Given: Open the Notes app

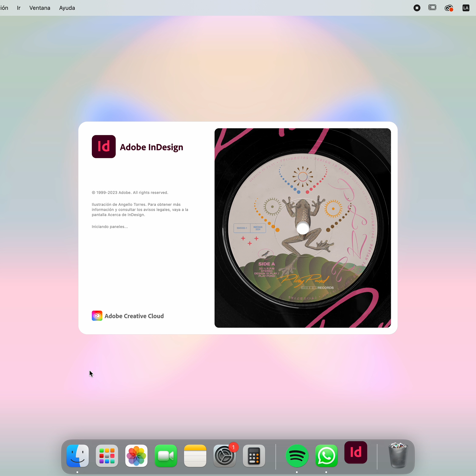Looking at the screenshot, I should [195, 456].
